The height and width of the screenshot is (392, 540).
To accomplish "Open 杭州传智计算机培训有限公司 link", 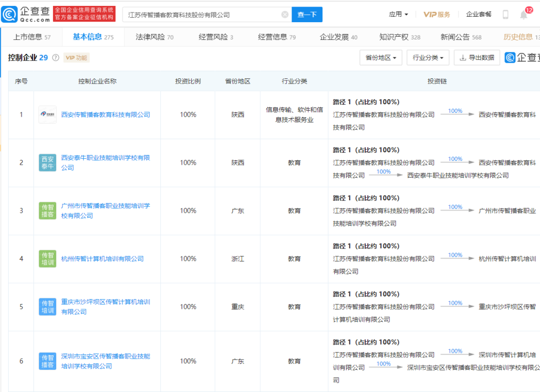I will click(102, 259).
